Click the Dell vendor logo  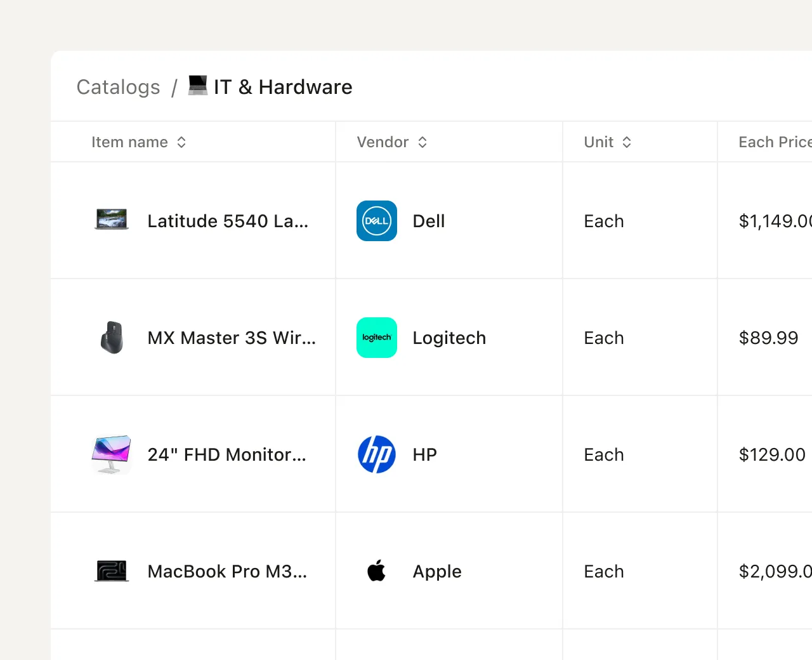377,221
